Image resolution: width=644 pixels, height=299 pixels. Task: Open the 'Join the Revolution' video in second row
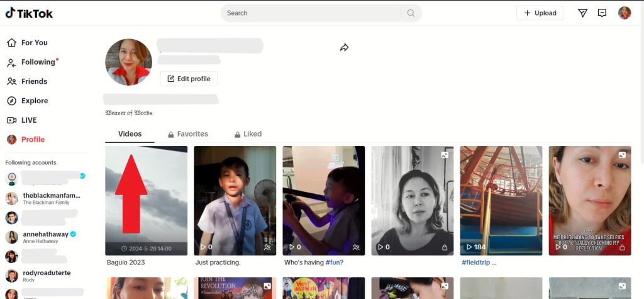pos(235,288)
